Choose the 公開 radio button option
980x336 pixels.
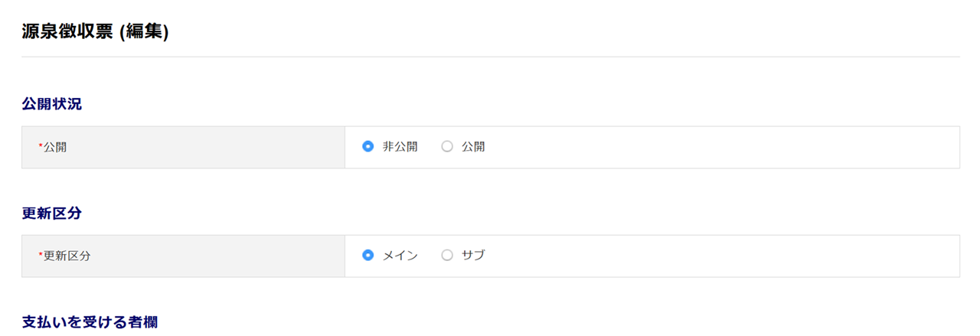tap(447, 147)
